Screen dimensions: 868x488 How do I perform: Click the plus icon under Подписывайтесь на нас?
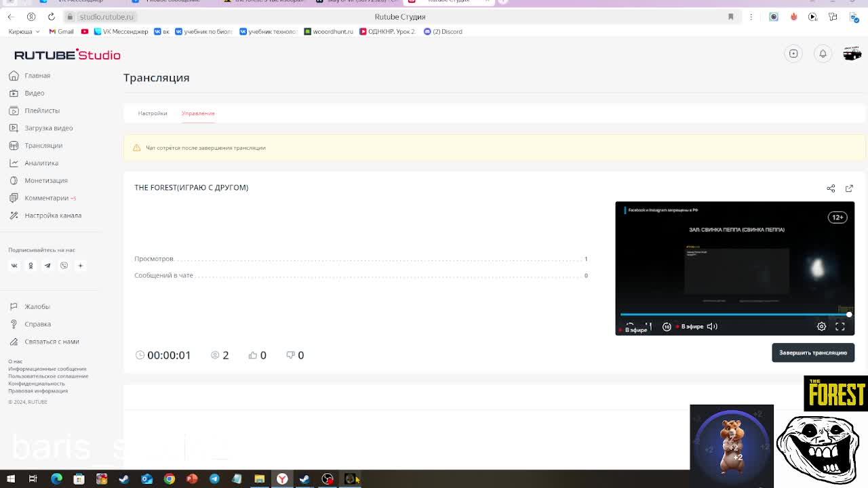80,266
